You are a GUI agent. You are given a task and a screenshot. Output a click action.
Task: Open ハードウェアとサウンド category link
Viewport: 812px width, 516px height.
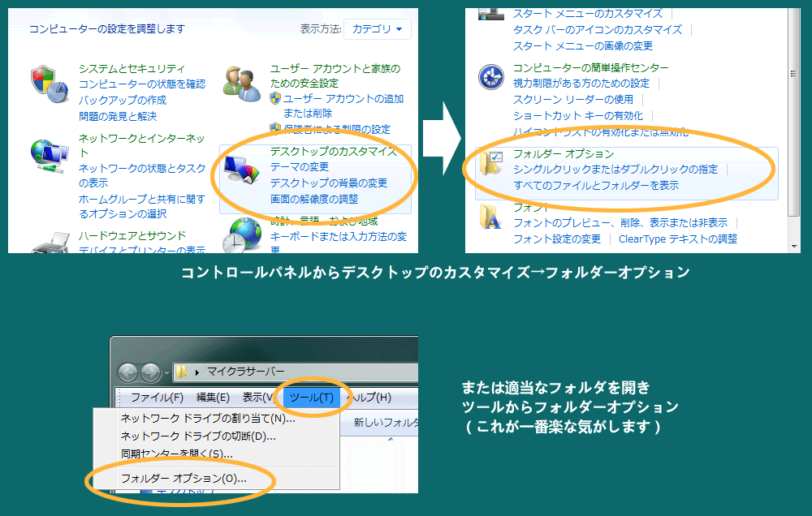coord(132,236)
